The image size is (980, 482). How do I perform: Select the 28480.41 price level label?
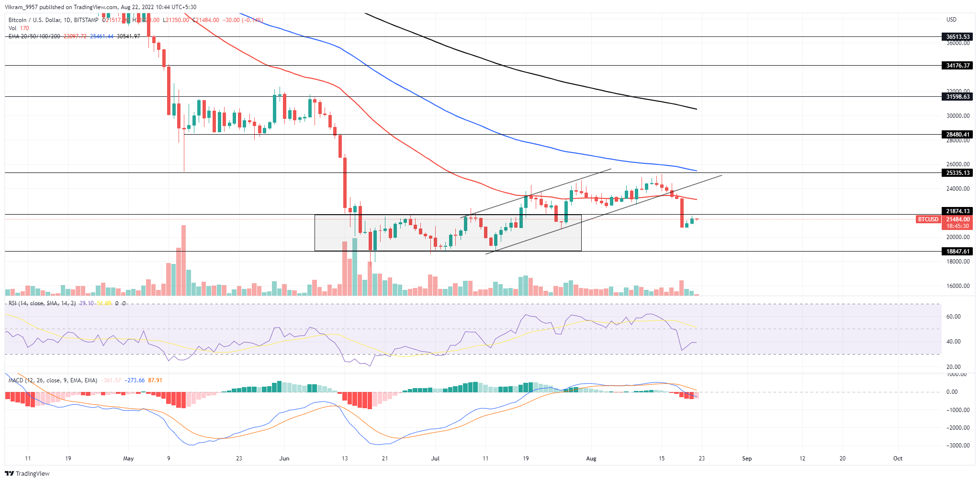pyautogui.click(x=957, y=135)
